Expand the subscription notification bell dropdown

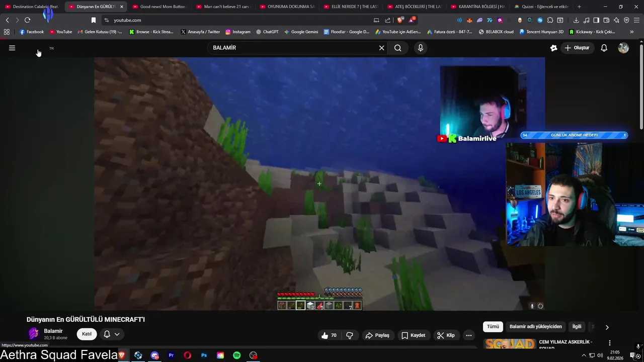click(112, 334)
